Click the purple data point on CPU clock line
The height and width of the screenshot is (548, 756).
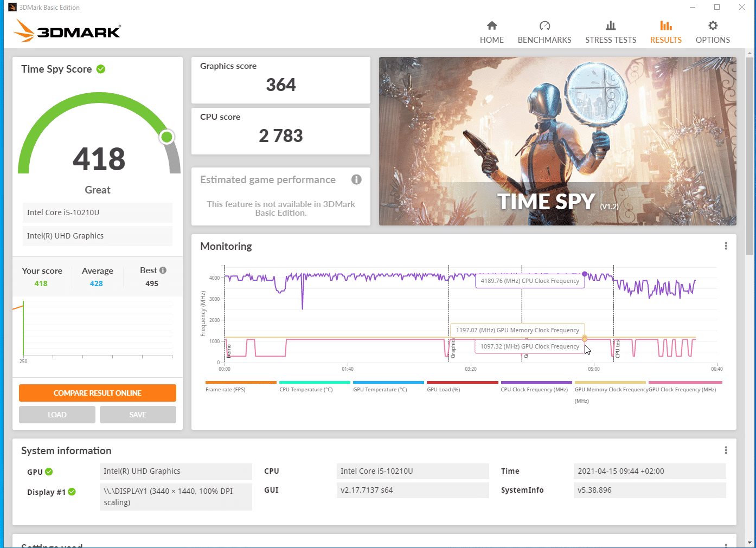click(585, 274)
